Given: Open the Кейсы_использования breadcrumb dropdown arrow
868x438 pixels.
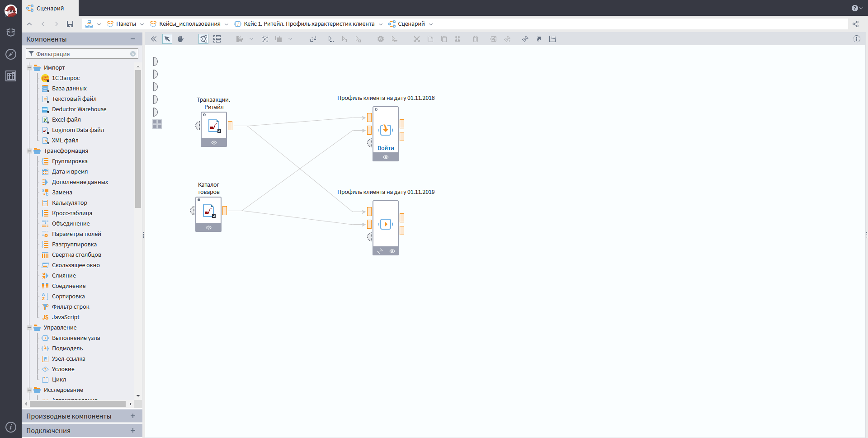Looking at the screenshot, I should 226,24.
